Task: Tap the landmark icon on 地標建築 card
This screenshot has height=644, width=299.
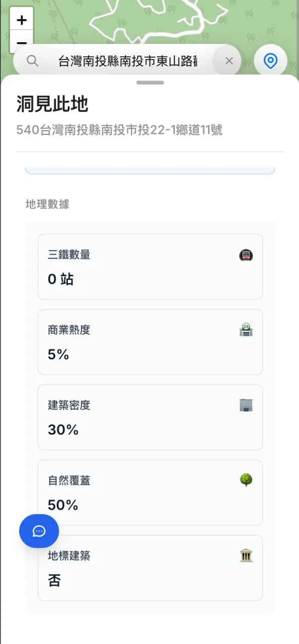Action: pos(246,555)
